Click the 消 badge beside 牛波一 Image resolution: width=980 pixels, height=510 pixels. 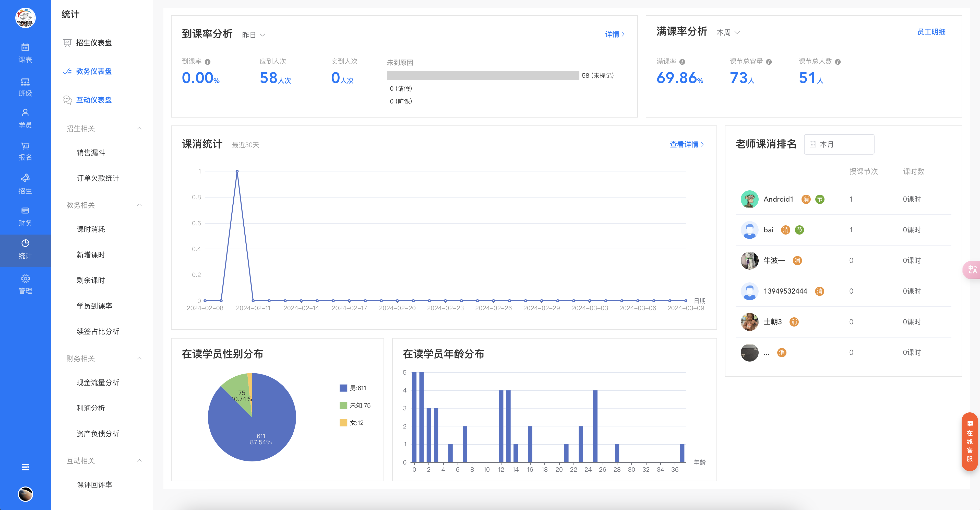[x=797, y=261]
